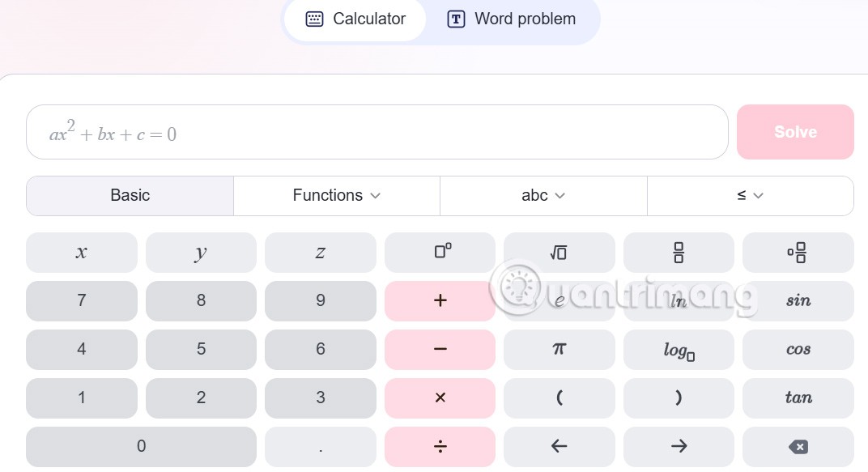Insert the pi constant
The width and height of the screenshot is (868, 472).
point(559,349)
